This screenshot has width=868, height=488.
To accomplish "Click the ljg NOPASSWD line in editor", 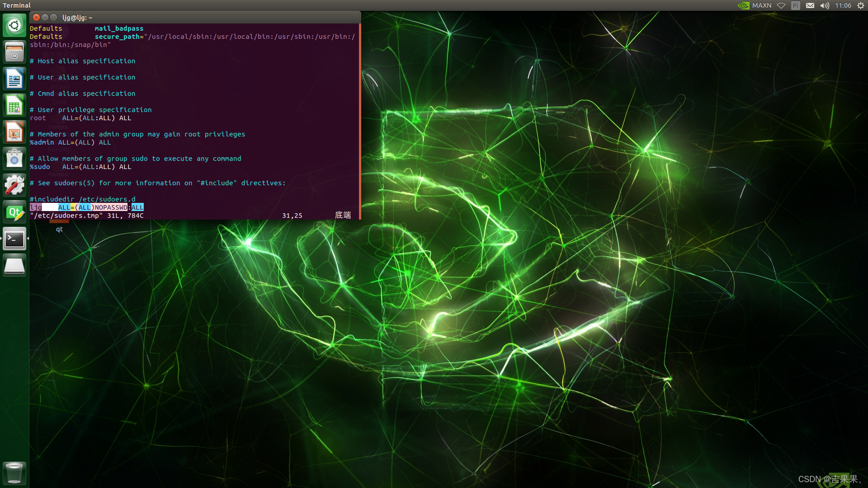I will tap(87, 207).
